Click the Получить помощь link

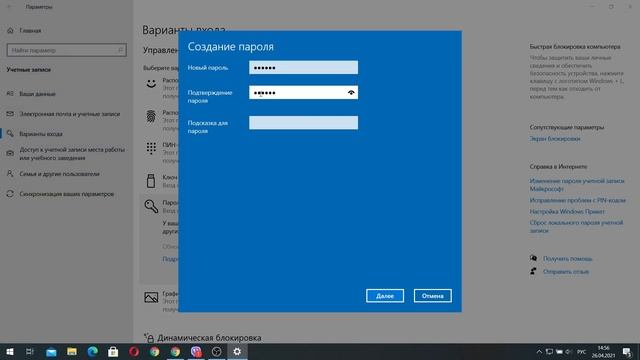pos(567,259)
